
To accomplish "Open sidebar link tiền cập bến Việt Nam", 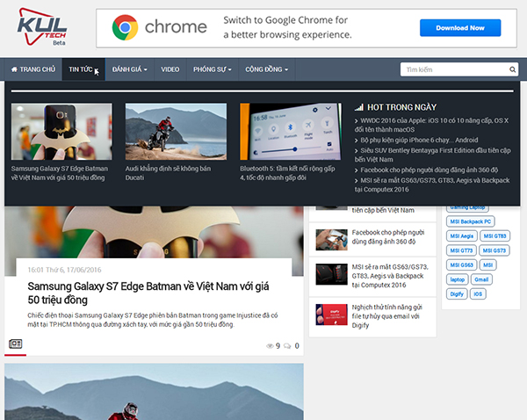I will pyautogui.click(x=383, y=210).
